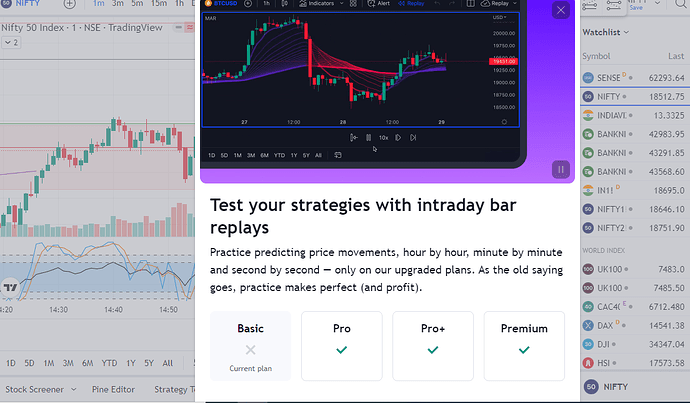Screen dimensions: 690x403
Task: Select the 5m timeframe
Action: [137, 4]
